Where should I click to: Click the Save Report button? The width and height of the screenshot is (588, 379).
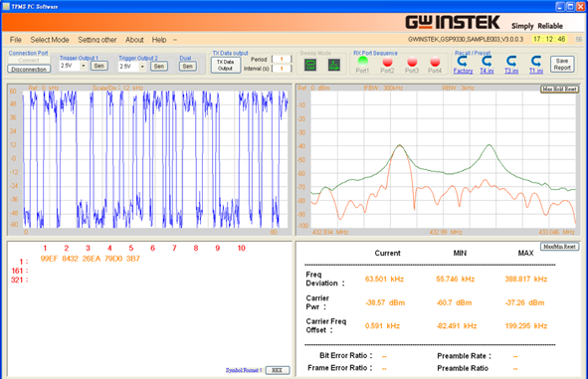562,64
